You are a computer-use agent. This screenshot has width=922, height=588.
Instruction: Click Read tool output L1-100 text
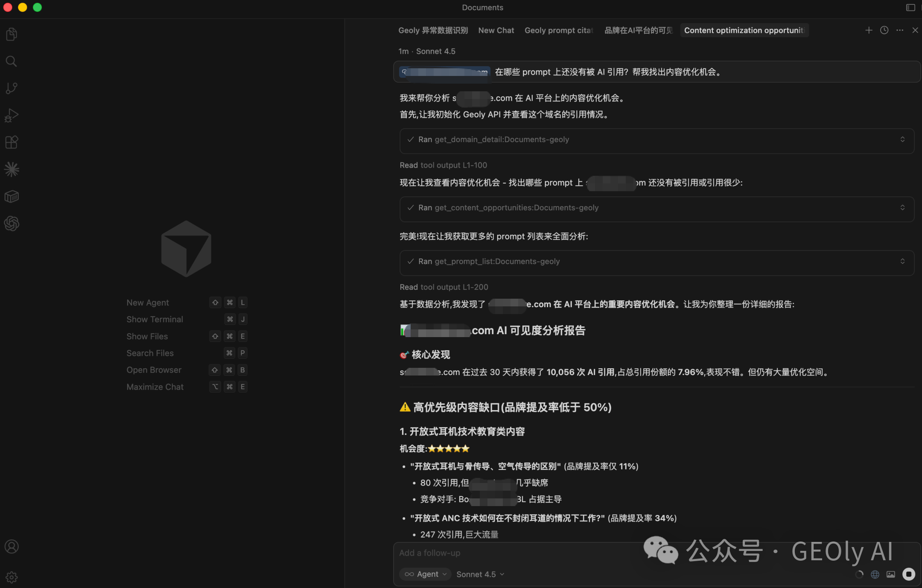tap(443, 165)
